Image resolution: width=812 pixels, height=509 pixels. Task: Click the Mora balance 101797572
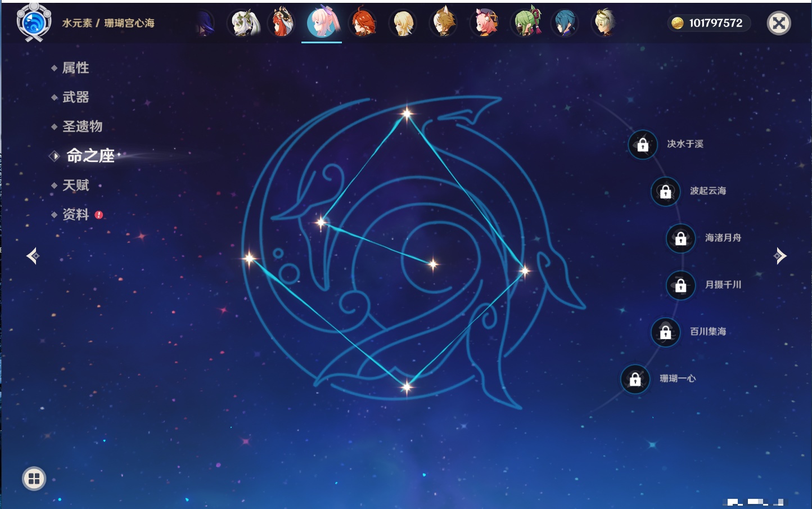(x=716, y=23)
